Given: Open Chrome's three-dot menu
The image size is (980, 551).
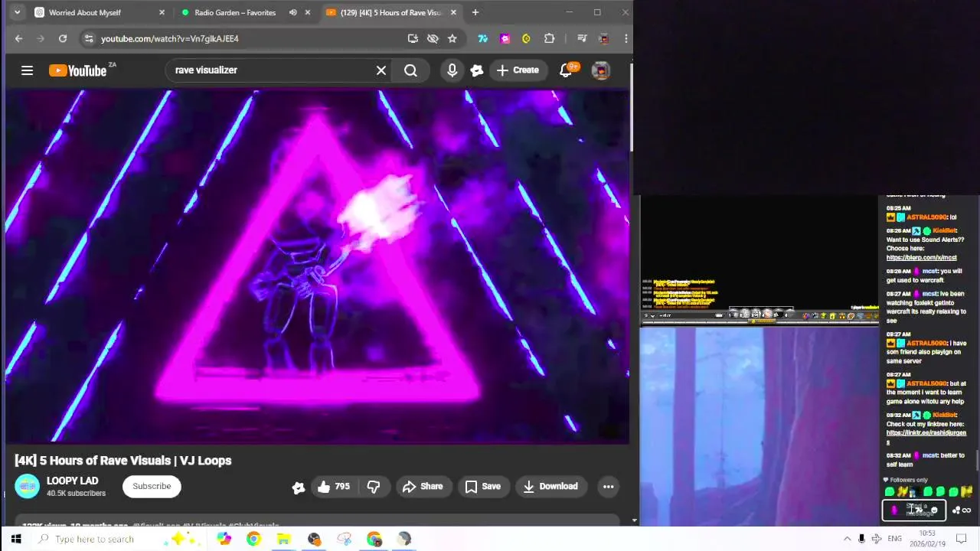Looking at the screenshot, I should point(626,38).
